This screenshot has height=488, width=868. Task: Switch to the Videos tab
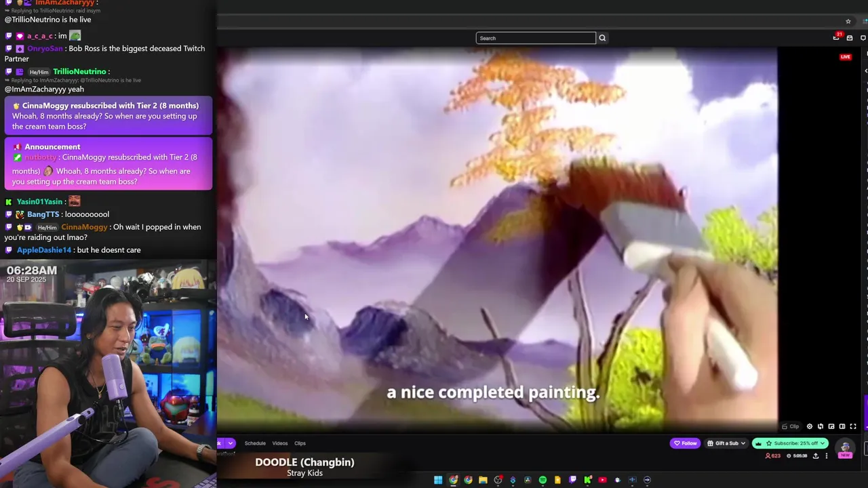point(280,443)
